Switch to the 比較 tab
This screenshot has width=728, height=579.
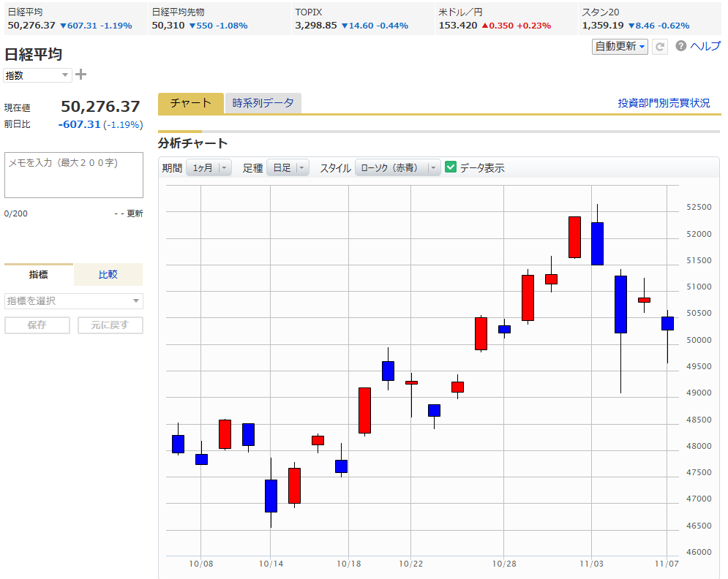108,275
